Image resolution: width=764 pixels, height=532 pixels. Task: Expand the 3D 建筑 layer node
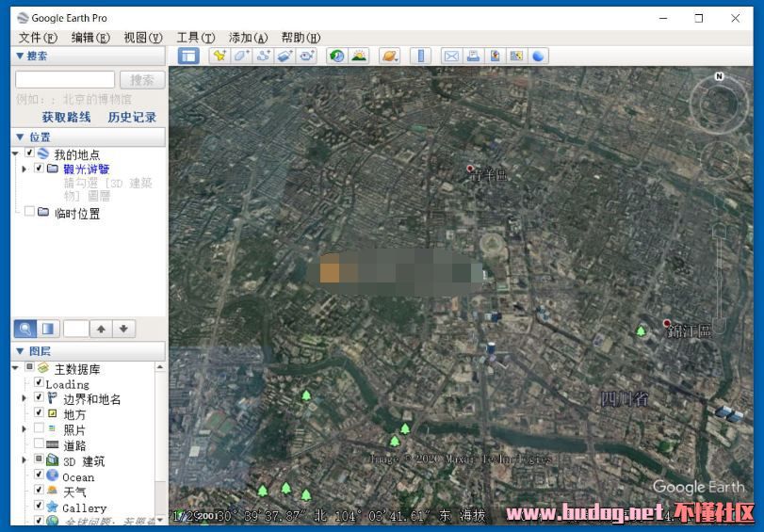24,459
